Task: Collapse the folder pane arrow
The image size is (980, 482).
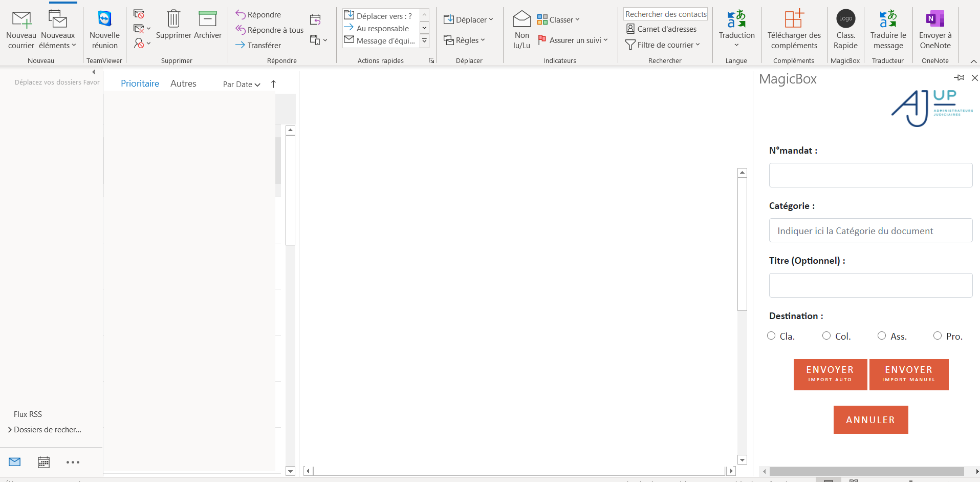Action: click(94, 72)
